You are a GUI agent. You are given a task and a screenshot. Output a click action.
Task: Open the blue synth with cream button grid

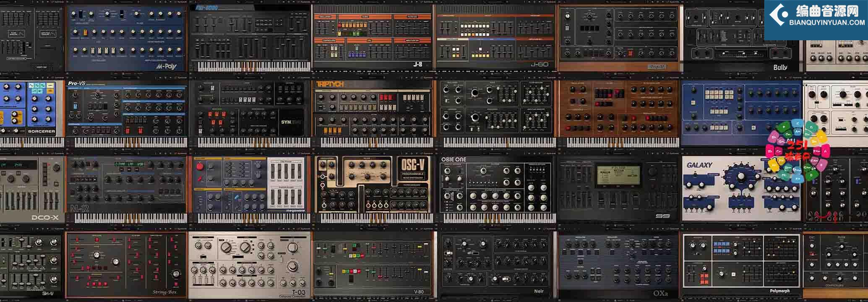coord(742,113)
